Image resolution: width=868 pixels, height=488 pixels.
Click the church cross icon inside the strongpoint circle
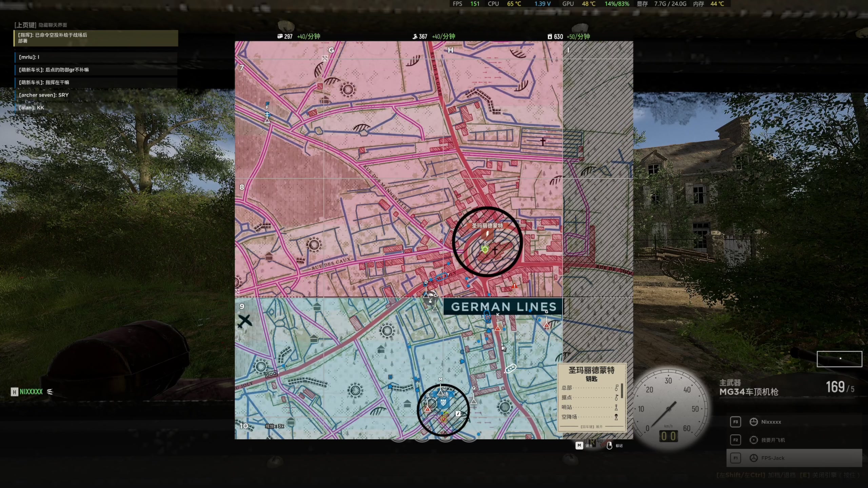point(495,250)
